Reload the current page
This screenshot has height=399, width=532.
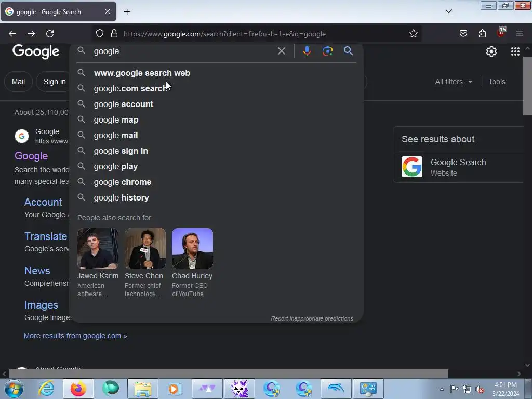[x=50, y=34]
